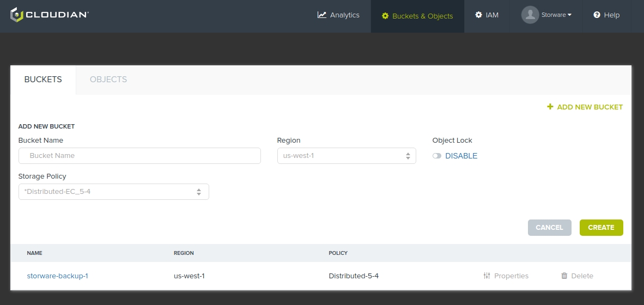
Task: Click the Analytics chart icon
Action: tap(322, 15)
